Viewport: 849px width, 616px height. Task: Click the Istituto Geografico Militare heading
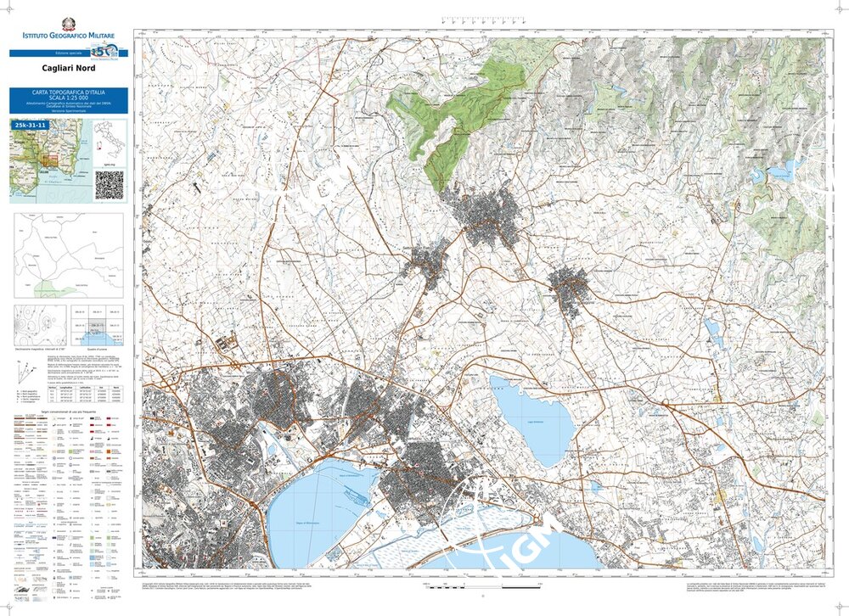69,36
